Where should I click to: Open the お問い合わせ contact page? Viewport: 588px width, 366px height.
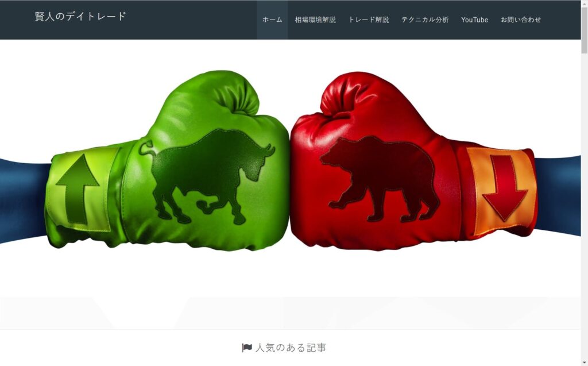[520, 20]
